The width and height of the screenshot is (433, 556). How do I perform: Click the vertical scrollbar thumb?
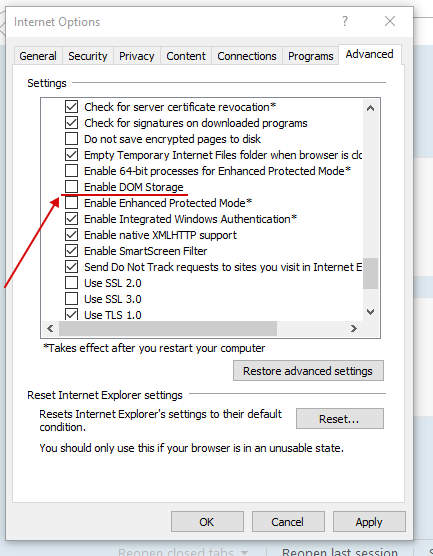click(x=370, y=273)
